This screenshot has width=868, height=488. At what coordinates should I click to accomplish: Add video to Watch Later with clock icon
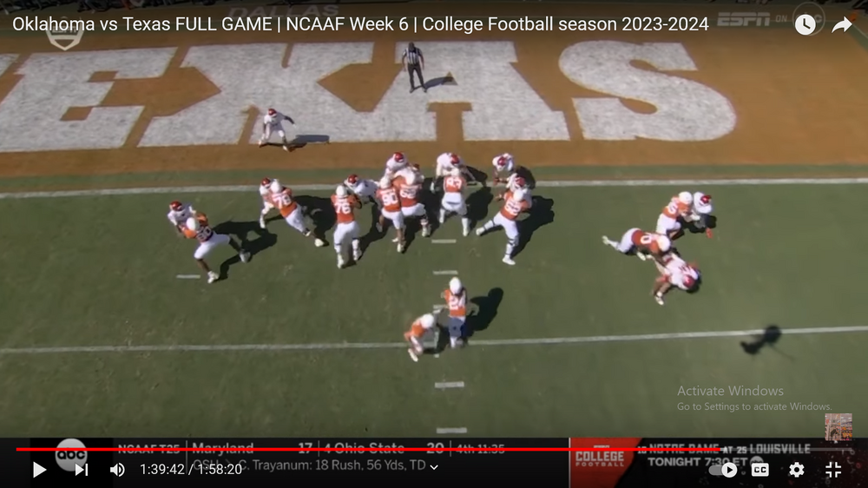[805, 24]
